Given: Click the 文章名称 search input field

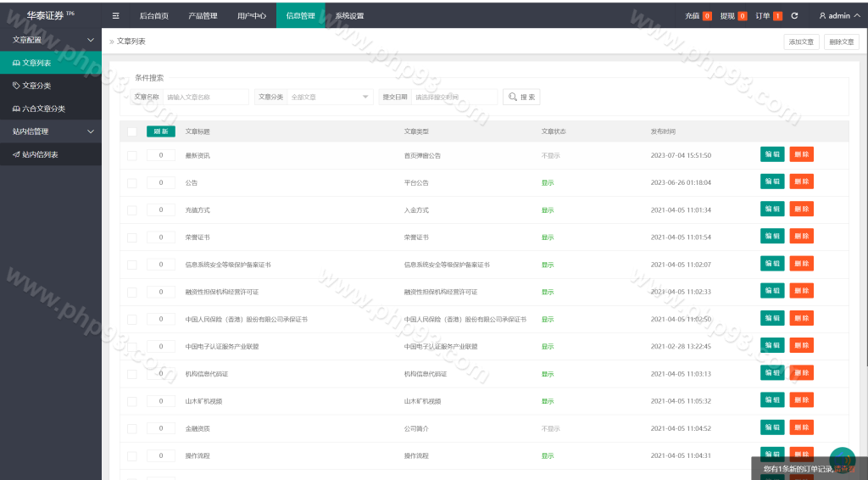Looking at the screenshot, I should pyautogui.click(x=206, y=98).
